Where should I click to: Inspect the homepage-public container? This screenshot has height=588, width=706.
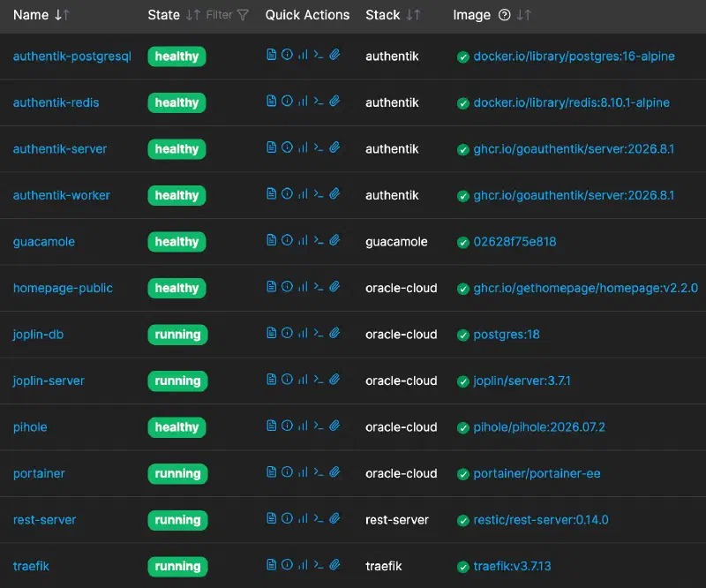(x=287, y=287)
